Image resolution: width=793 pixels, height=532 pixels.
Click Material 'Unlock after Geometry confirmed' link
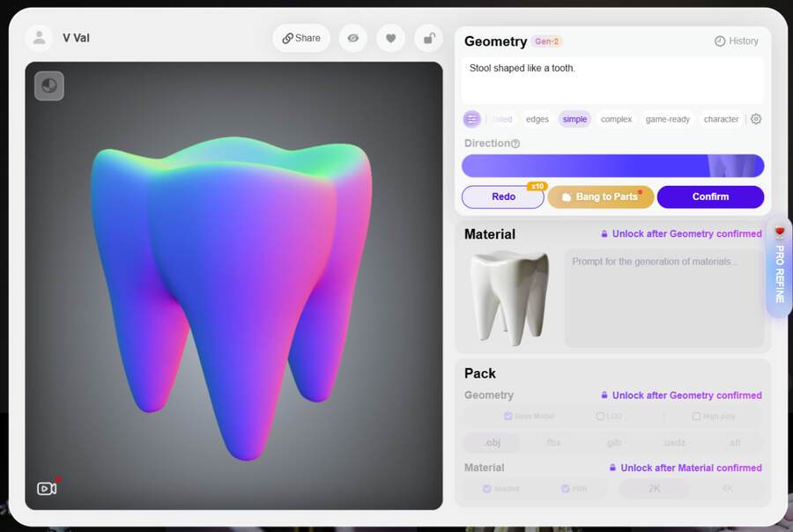pyautogui.click(x=681, y=233)
